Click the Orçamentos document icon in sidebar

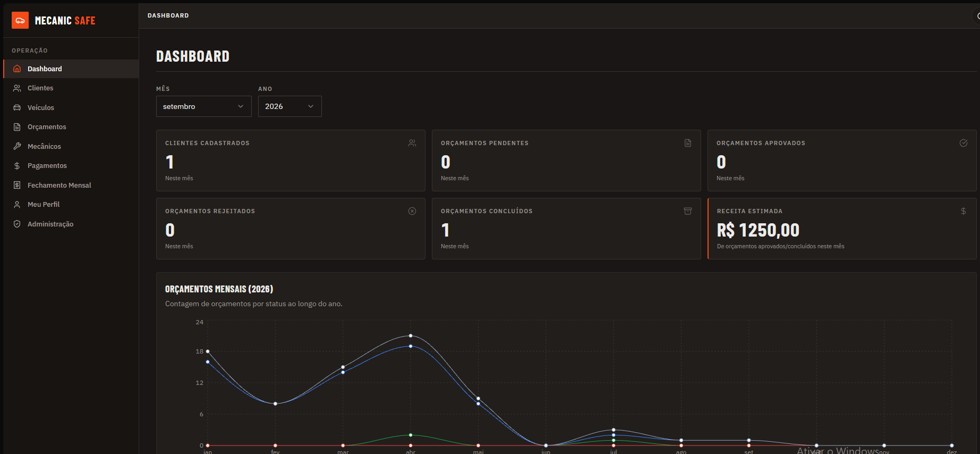tap(17, 127)
